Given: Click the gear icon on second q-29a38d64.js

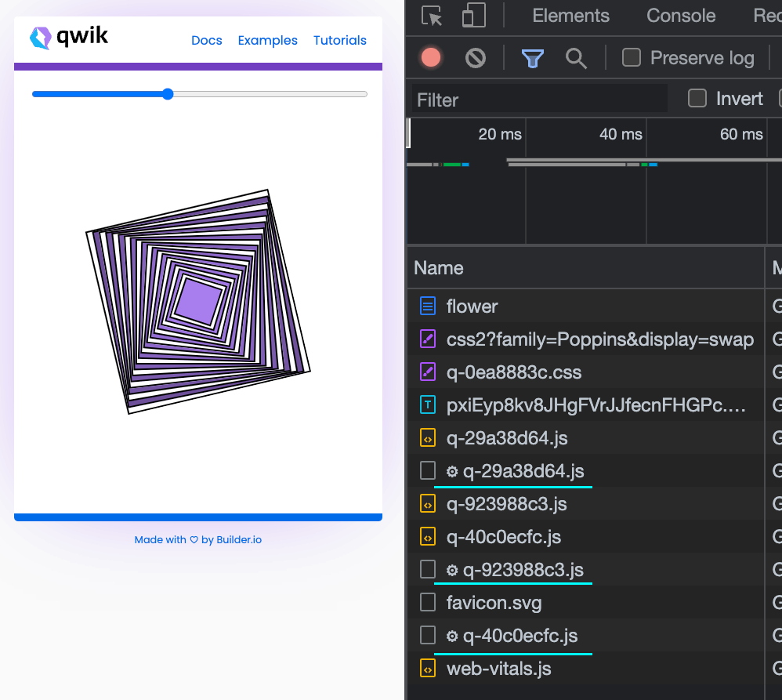Looking at the screenshot, I should [452, 471].
